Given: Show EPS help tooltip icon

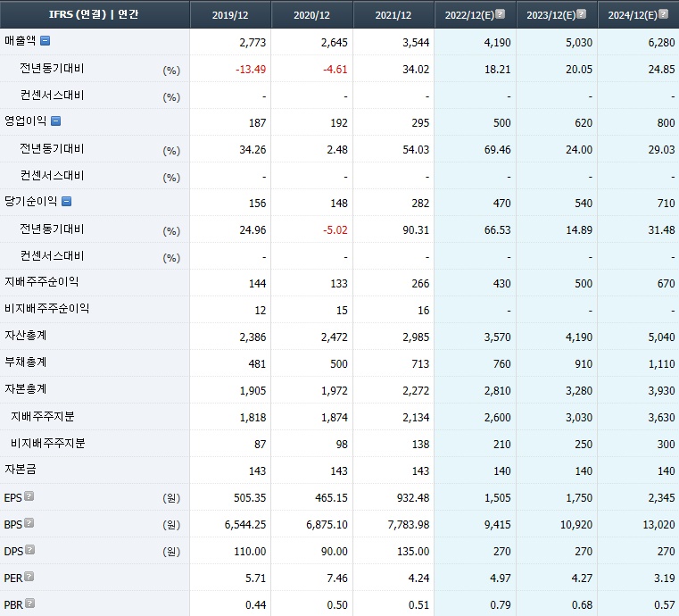Looking at the screenshot, I should click(x=29, y=496).
